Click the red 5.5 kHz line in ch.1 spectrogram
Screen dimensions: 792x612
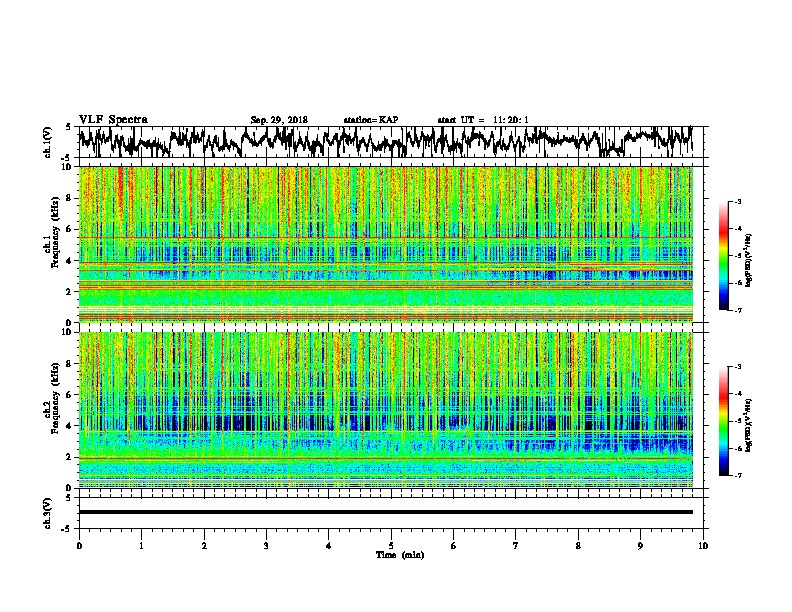tap(386, 237)
